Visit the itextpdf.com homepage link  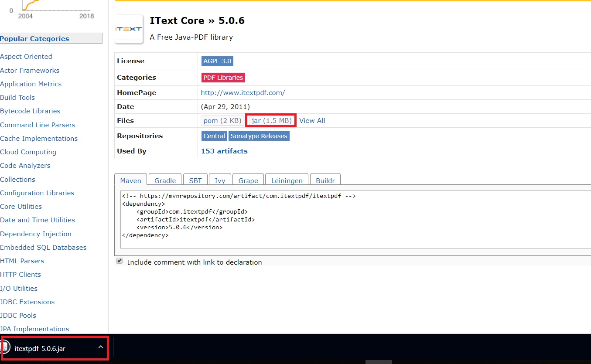(x=243, y=93)
